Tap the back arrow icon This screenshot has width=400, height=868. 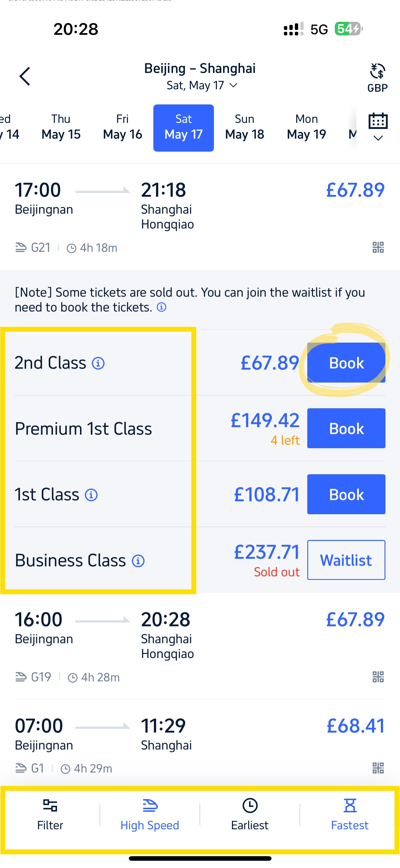[x=25, y=76]
